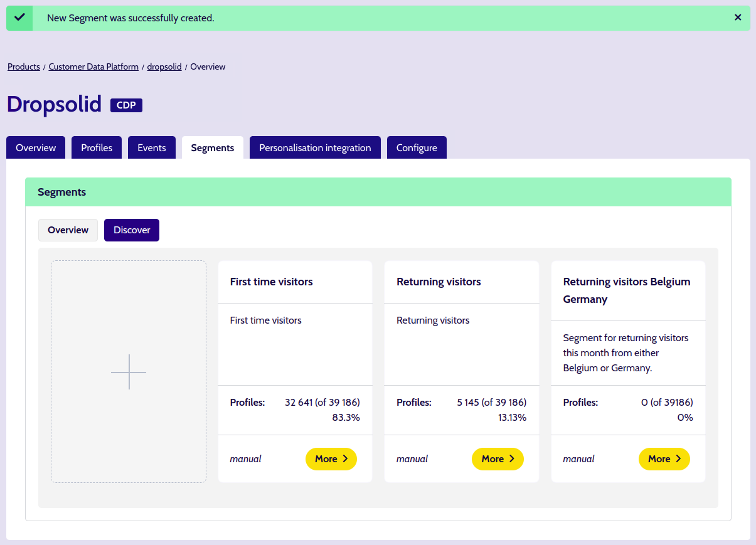The height and width of the screenshot is (545, 756).
Task: Open More for Returning visitors Belgium Germany
Action: click(x=664, y=459)
